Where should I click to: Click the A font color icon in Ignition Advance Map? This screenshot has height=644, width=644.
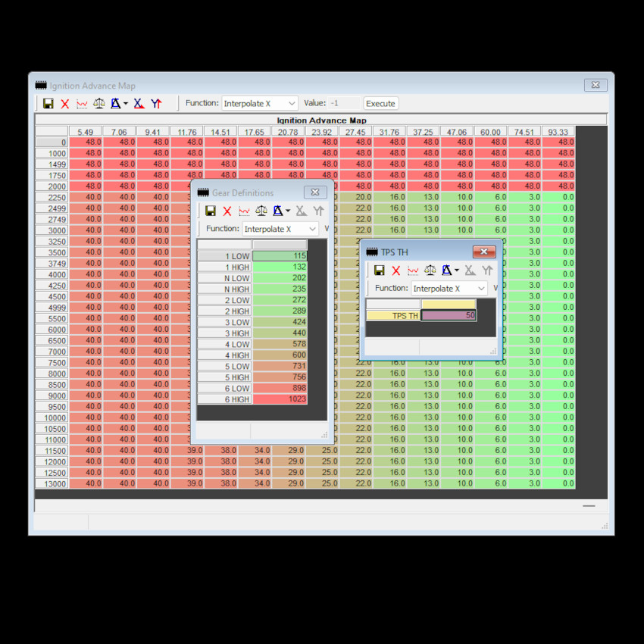tap(116, 104)
